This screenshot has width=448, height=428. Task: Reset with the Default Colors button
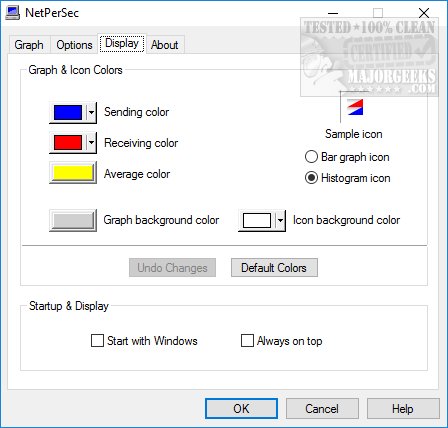[x=274, y=268]
